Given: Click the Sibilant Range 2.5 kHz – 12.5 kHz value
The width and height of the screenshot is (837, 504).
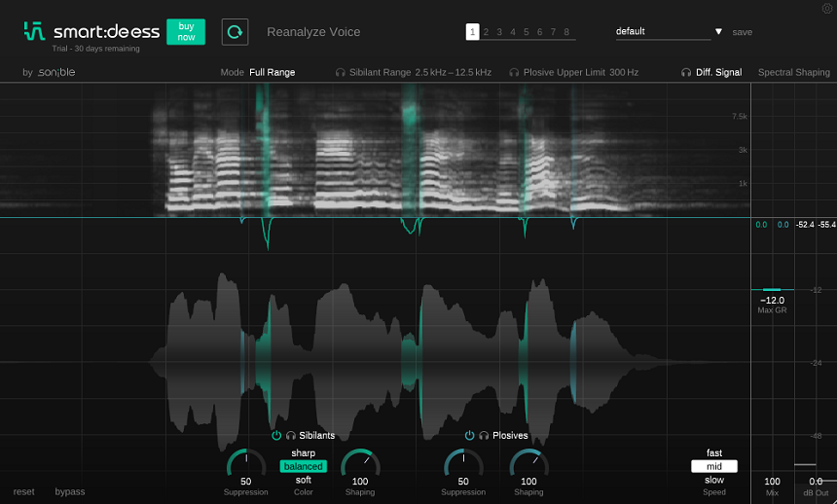Looking at the screenshot, I should point(454,72).
